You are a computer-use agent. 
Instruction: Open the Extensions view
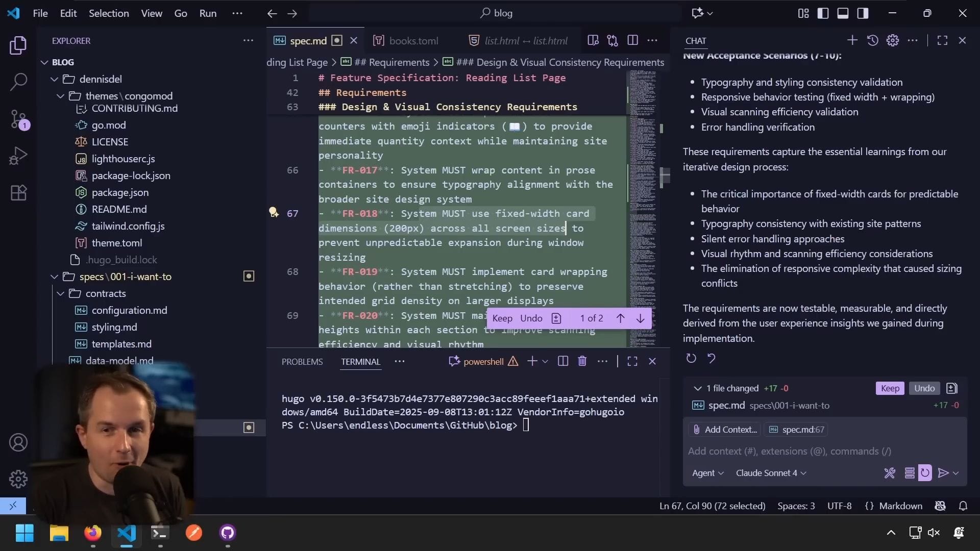[x=18, y=193]
